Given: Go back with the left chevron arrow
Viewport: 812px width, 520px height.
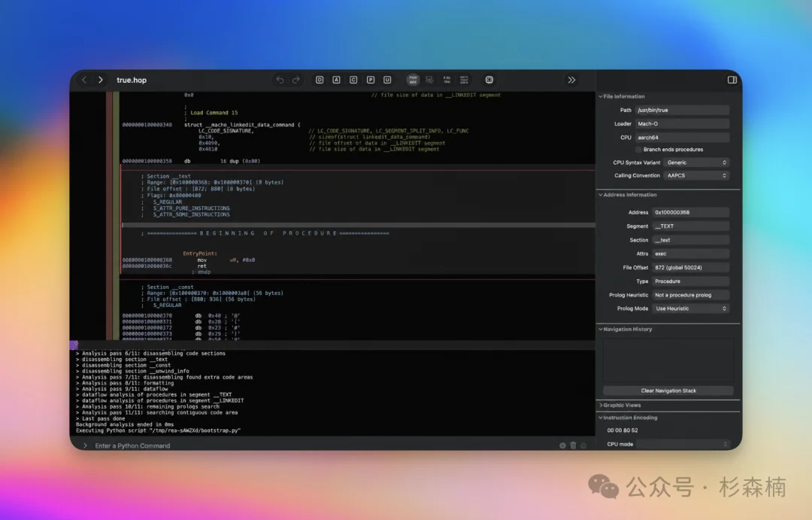Looking at the screenshot, I should coord(84,80).
